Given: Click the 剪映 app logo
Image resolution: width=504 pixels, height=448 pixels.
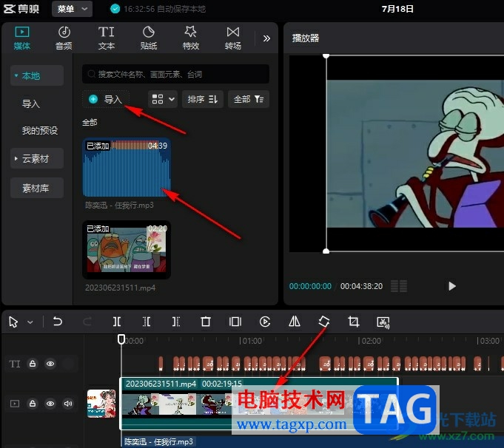Looking at the screenshot, I should tap(21, 8).
